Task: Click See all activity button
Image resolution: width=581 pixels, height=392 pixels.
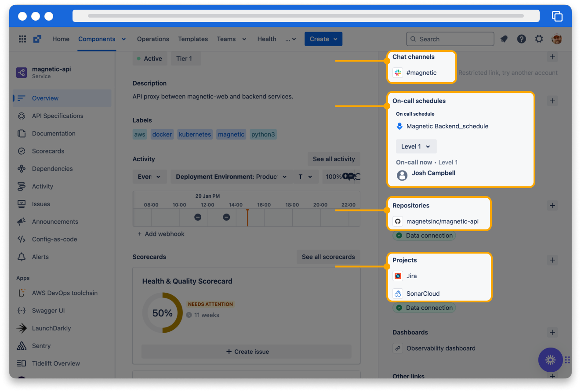Action: tap(334, 159)
